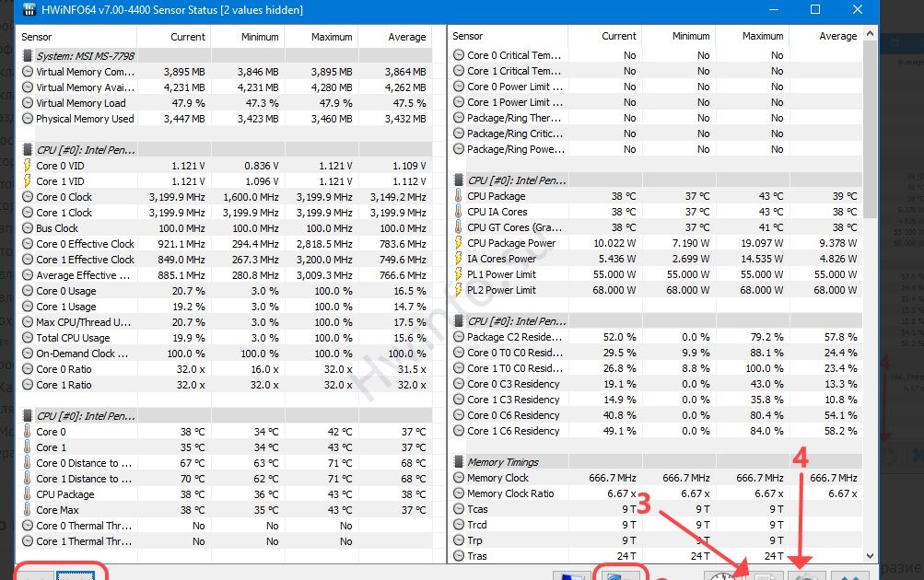Click the vertical scrollbar thumb of the sensor list
This screenshot has width=924, height=580.
click(x=871, y=130)
